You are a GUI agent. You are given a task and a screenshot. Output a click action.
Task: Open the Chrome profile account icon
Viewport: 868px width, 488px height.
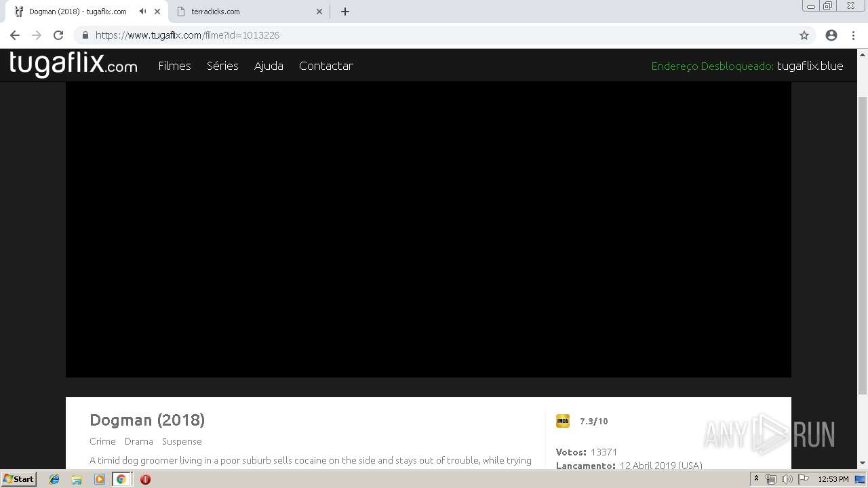[x=831, y=35]
